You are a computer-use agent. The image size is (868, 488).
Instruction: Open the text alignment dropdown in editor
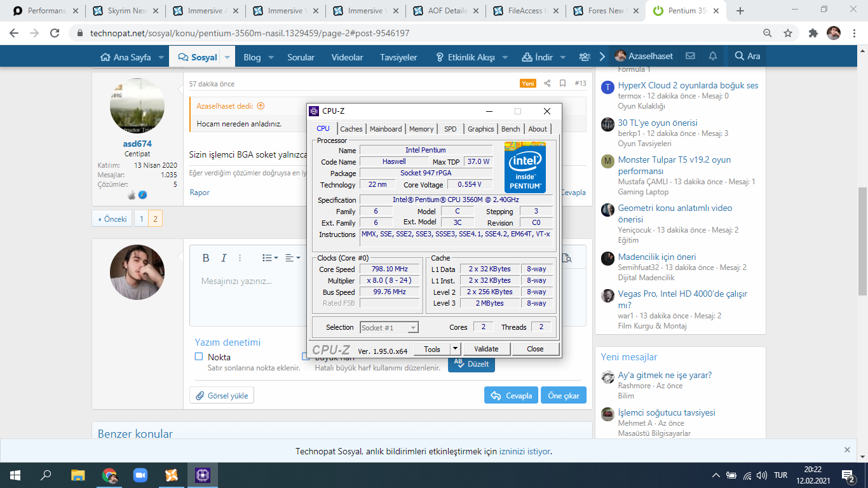[x=292, y=258]
